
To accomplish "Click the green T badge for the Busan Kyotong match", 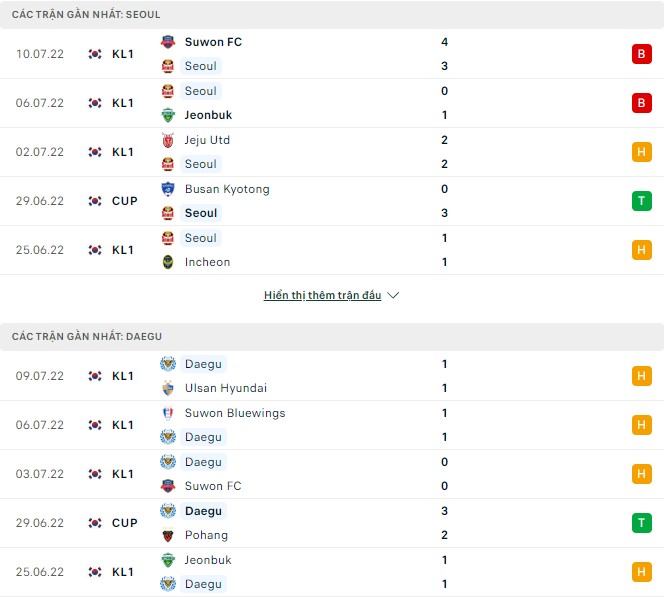I will 641,201.
